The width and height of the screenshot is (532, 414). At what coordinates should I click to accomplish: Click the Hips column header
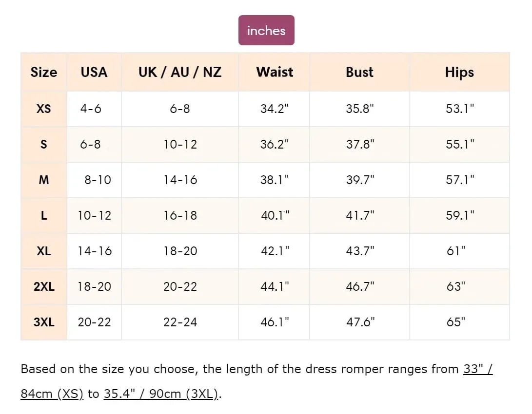[x=459, y=72]
